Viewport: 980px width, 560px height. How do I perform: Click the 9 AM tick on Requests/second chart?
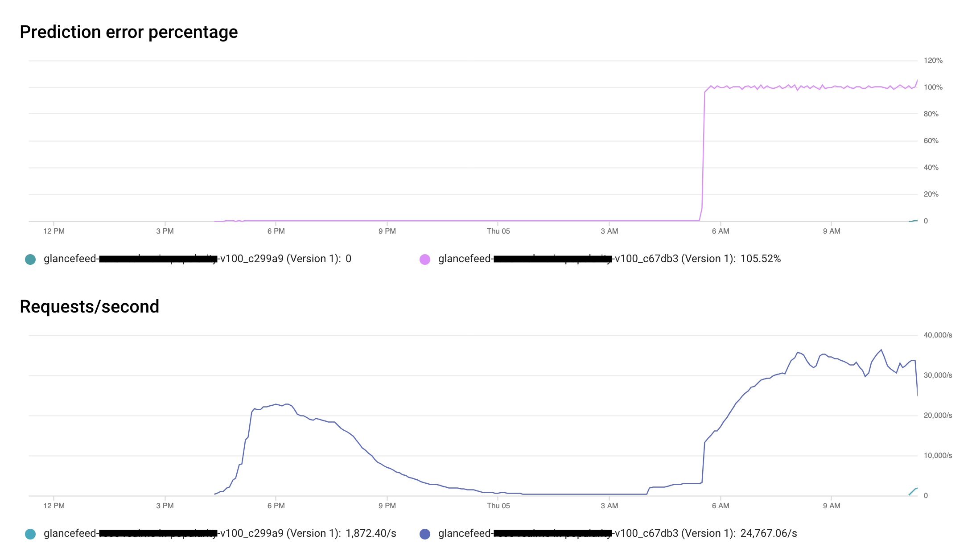pos(832,506)
